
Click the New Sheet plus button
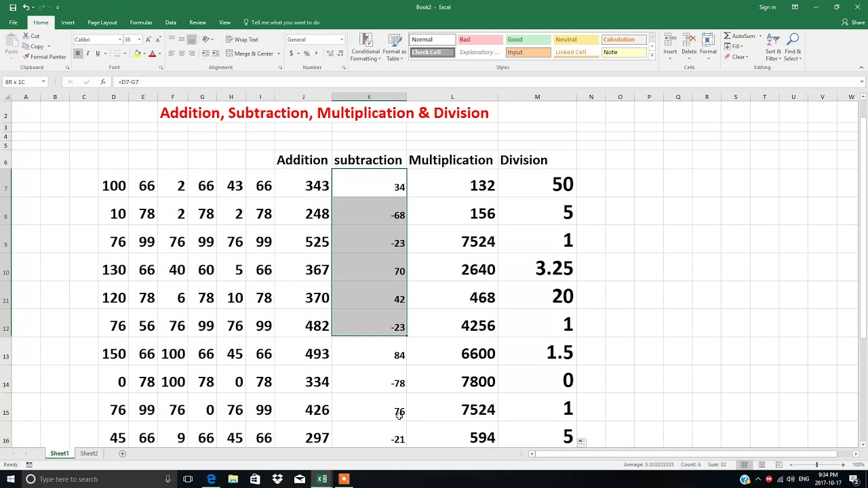pos(122,453)
